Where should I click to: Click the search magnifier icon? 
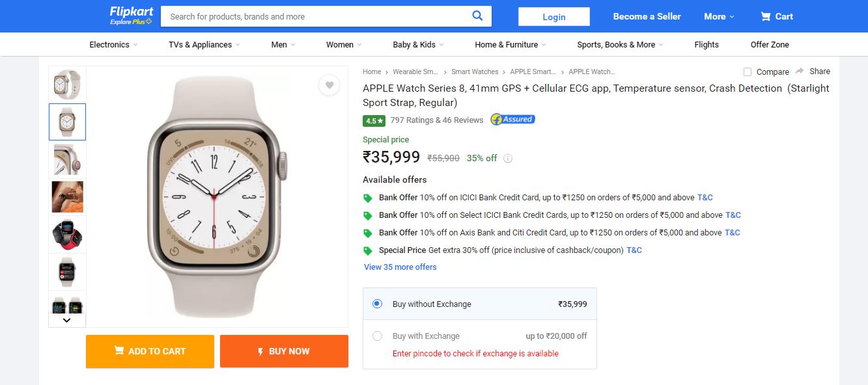pos(477,16)
